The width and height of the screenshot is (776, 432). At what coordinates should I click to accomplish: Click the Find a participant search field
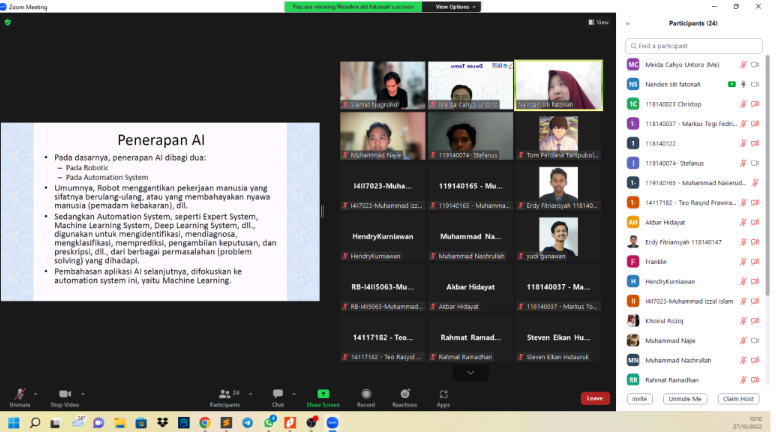[x=695, y=46]
